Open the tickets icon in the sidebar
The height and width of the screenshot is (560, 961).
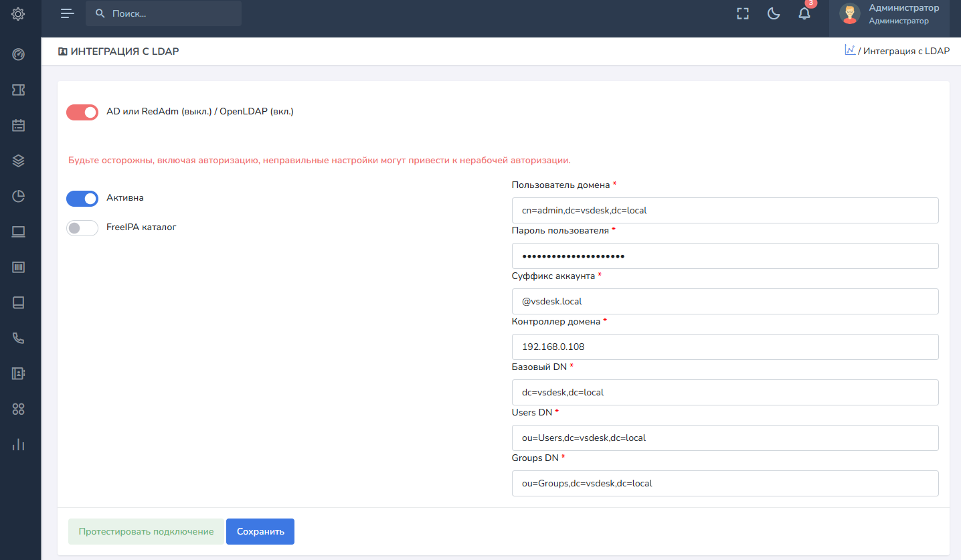18,90
